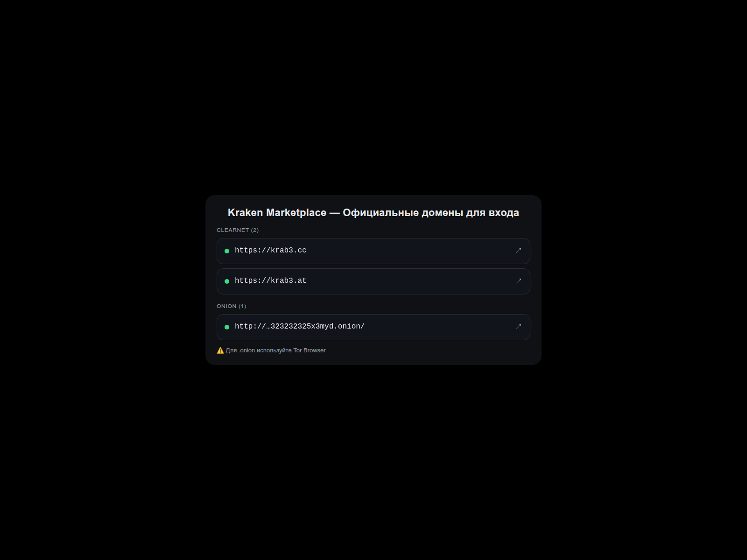Click the ONION section label

pyautogui.click(x=226, y=306)
